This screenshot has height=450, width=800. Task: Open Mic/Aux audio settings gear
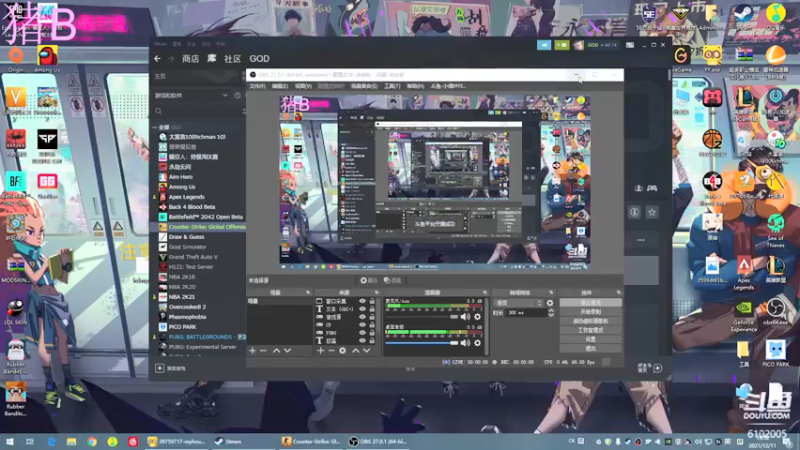tap(478, 317)
